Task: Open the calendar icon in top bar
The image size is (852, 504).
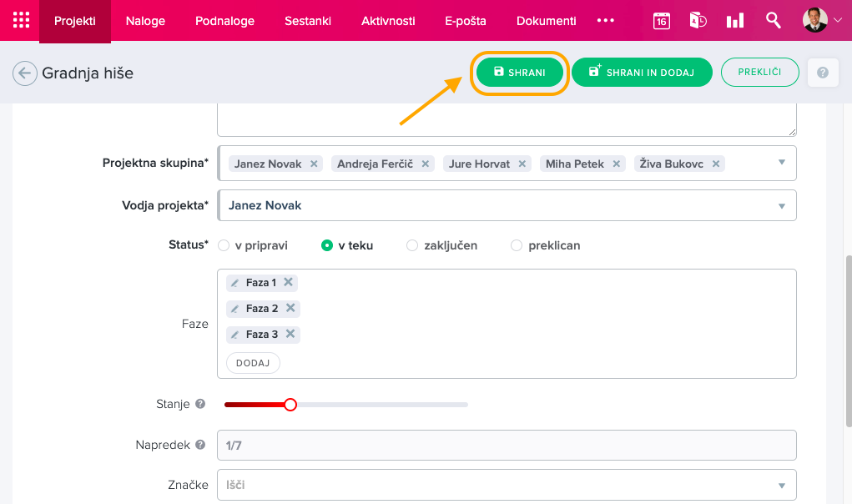Action: click(x=661, y=21)
